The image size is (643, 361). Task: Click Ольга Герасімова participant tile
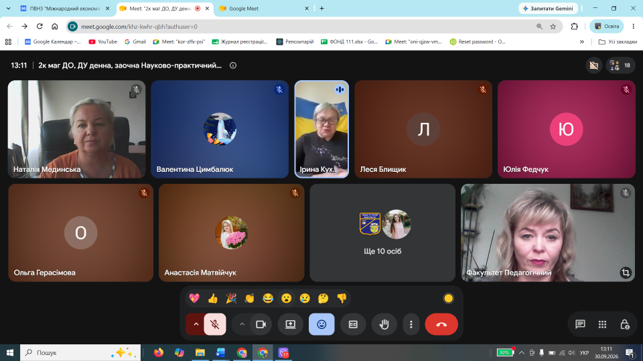click(x=81, y=233)
